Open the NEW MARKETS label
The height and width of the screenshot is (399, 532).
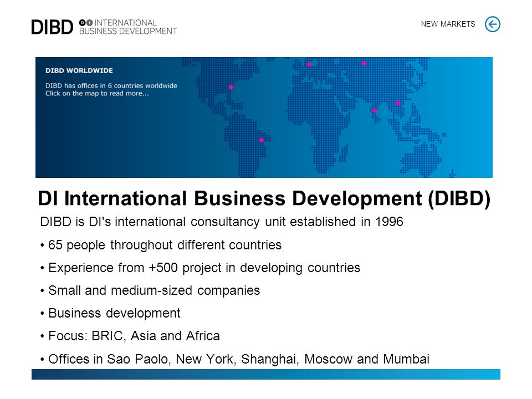pos(448,24)
